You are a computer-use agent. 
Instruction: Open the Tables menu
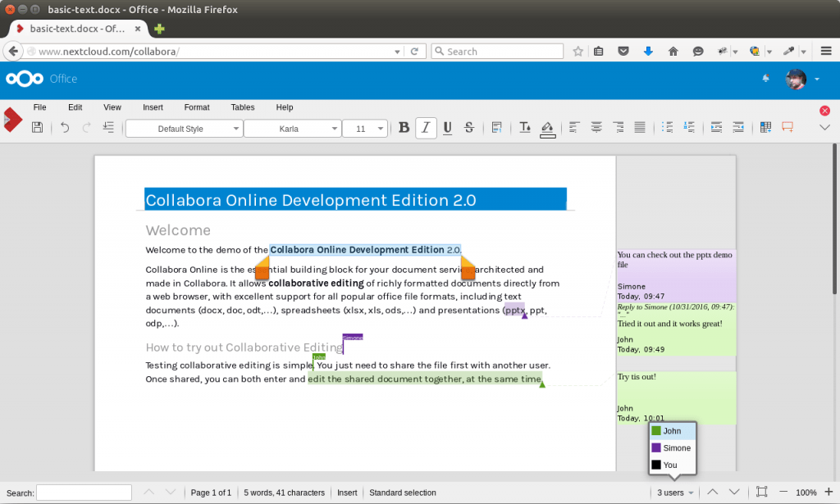tap(243, 107)
